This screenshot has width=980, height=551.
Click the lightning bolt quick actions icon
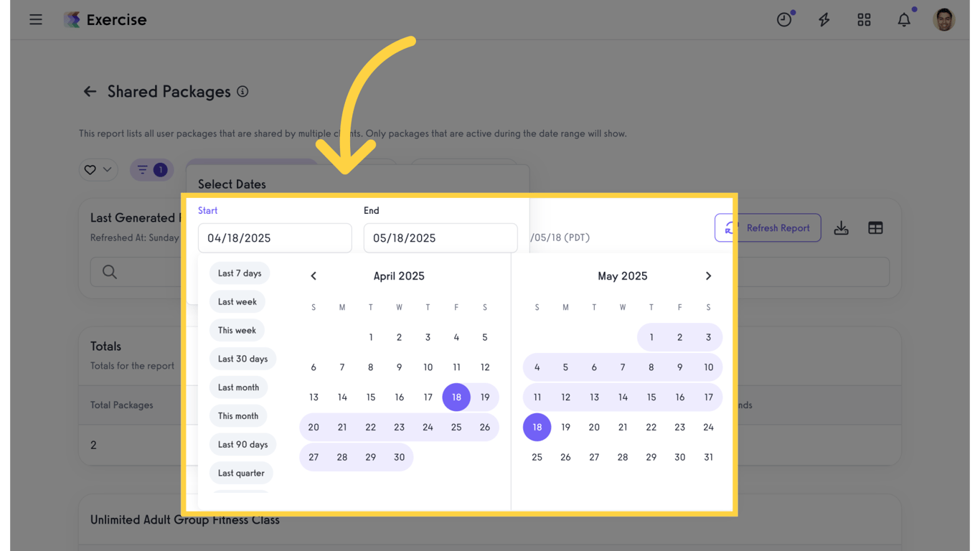click(824, 19)
